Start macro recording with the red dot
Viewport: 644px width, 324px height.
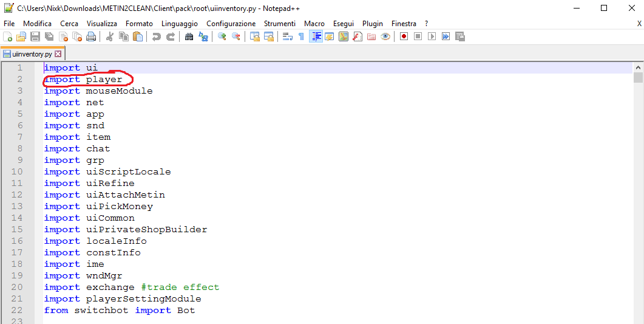pos(404,36)
